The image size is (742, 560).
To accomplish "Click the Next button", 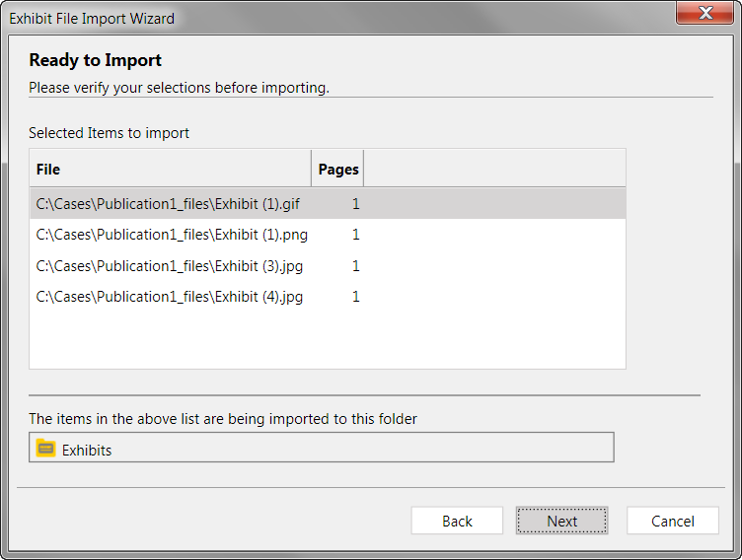I will (561, 521).
